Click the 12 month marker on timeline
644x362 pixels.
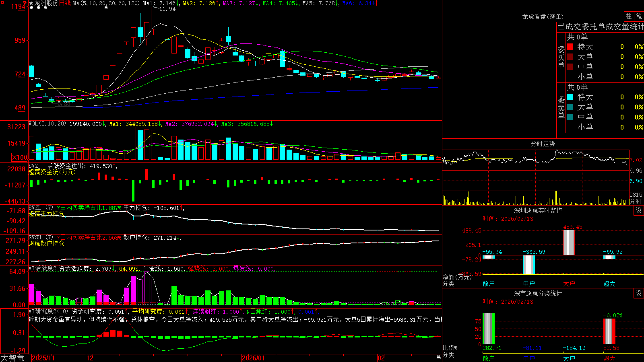tap(90, 358)
